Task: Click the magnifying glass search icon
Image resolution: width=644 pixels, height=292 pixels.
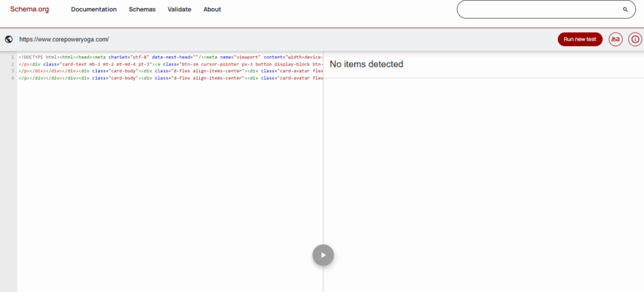Action: [625, 9]
